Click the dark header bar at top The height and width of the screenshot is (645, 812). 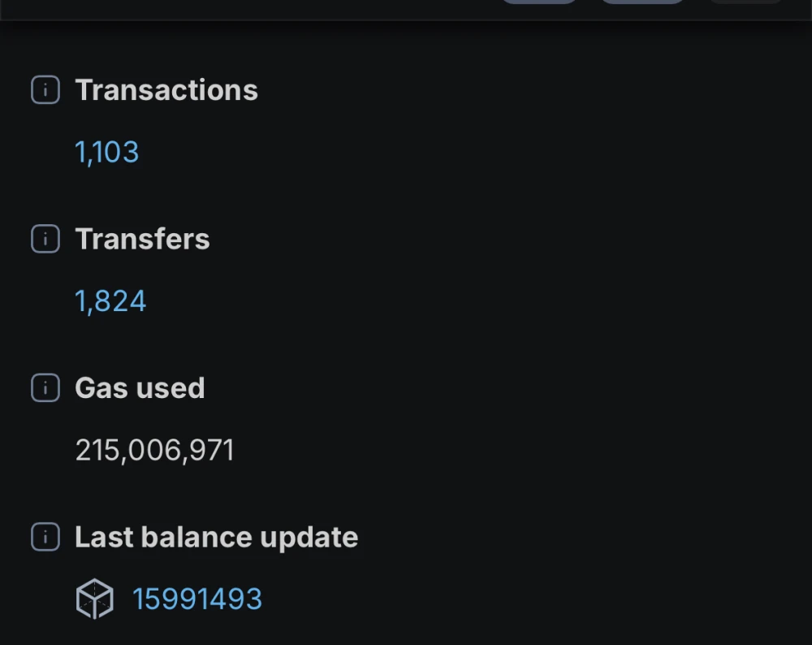(x=244, y=10)
